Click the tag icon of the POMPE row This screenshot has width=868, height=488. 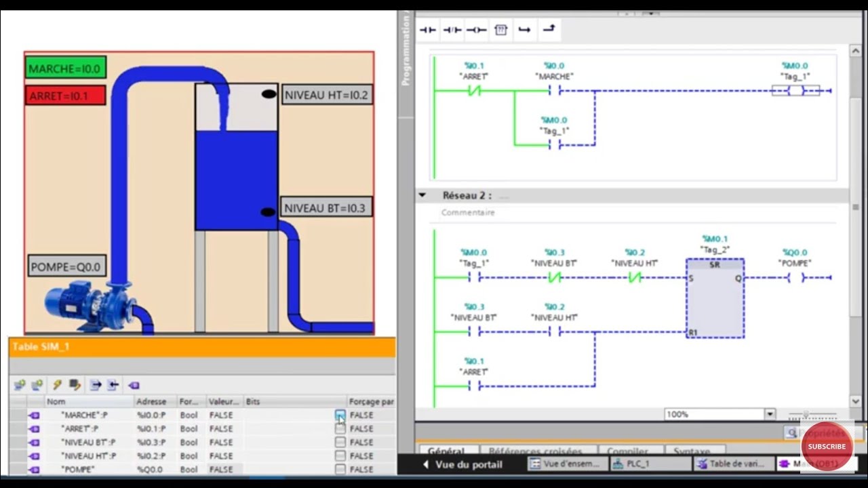(x=34, y=469)
